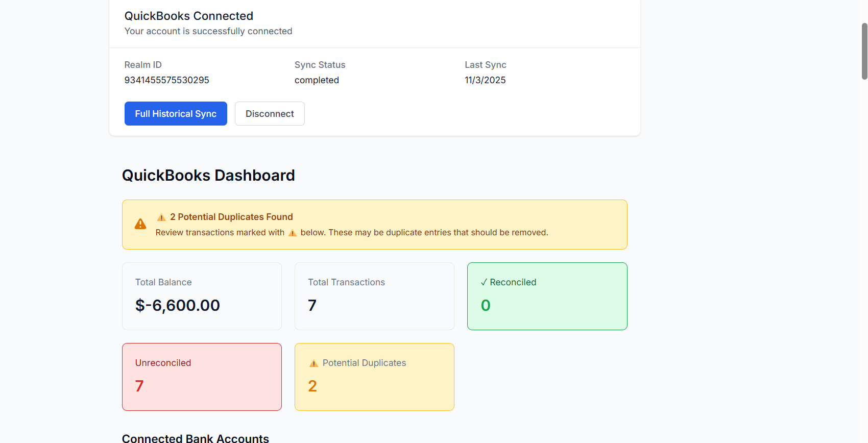This screenshot has width=868, height=443.
Task: Click the 'Connected Bank Accounts' heading
Action: click(x=196, y=438)
